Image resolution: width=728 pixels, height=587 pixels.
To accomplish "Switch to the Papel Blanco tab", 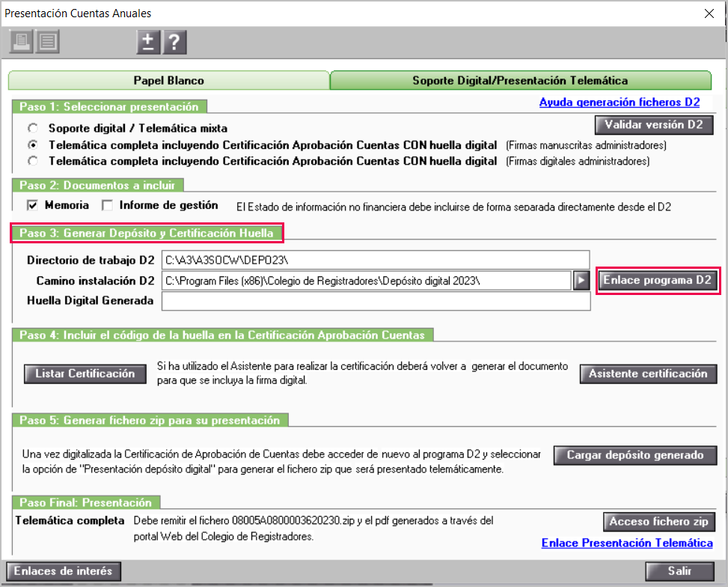I will pos(168,80).
